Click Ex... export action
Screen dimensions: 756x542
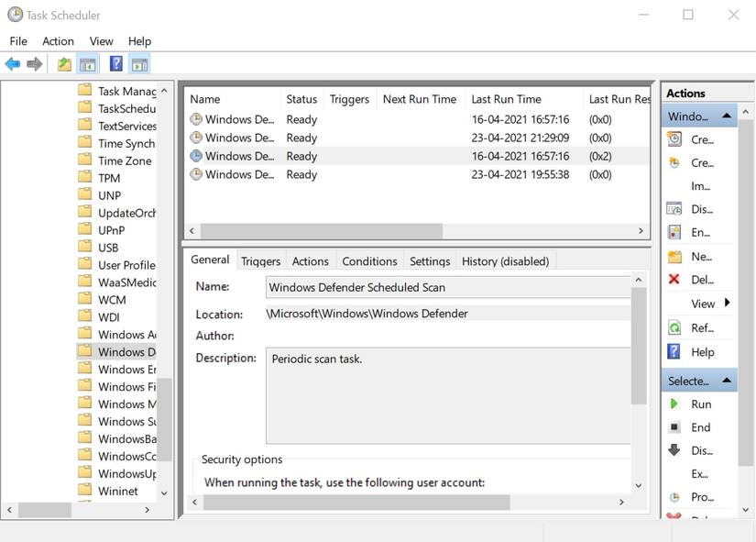pos(700,473)
